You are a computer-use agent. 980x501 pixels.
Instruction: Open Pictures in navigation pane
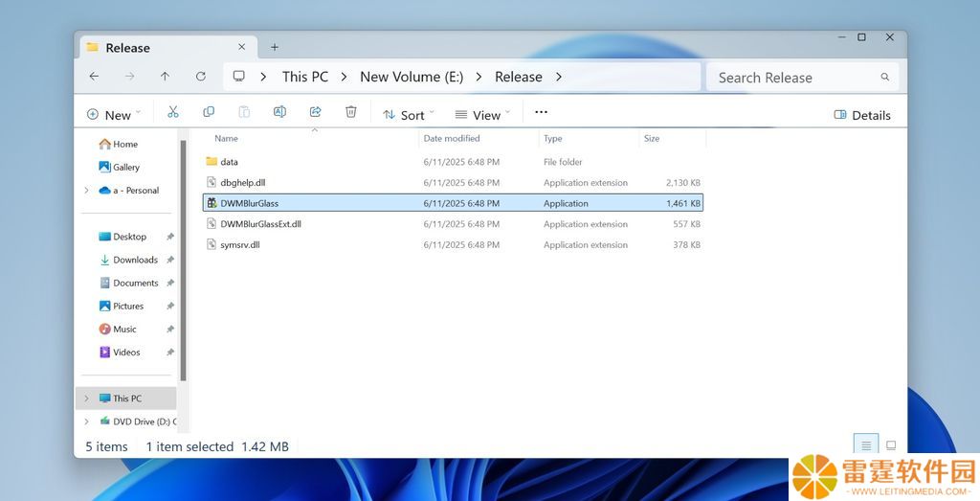122,306
